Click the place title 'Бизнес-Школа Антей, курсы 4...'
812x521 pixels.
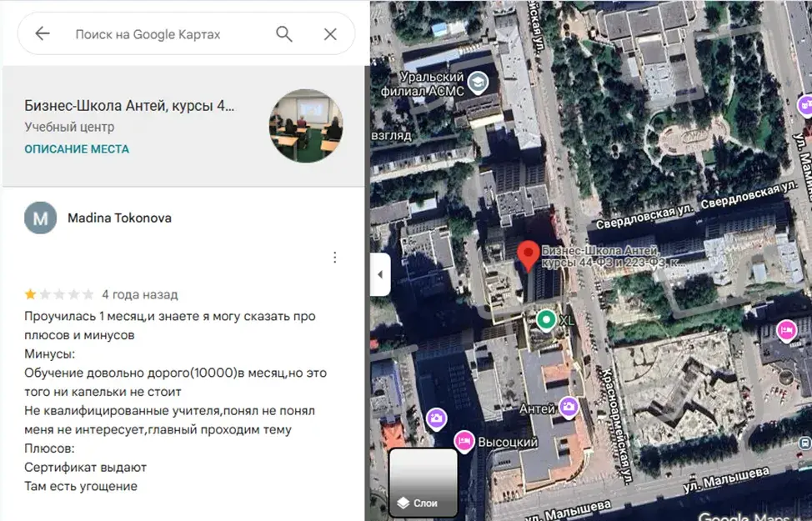[x=129, y=106]
